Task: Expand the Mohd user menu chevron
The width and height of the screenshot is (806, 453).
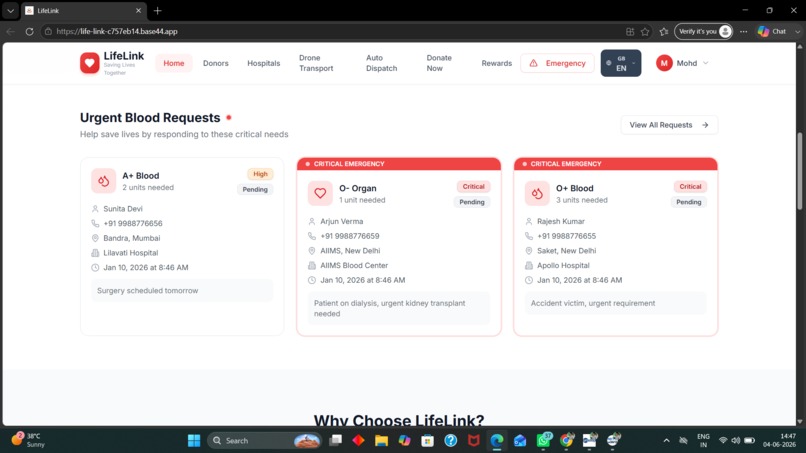Action: (706, 63)
